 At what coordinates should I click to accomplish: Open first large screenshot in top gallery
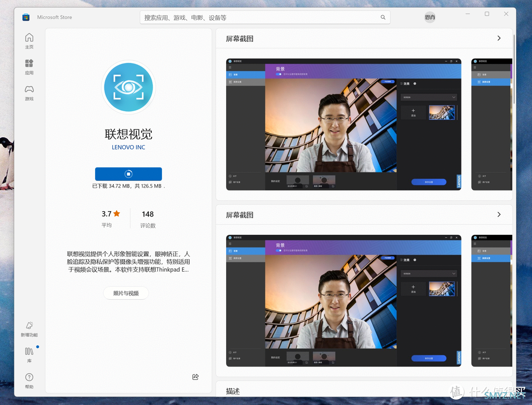[x=344, y=125]
